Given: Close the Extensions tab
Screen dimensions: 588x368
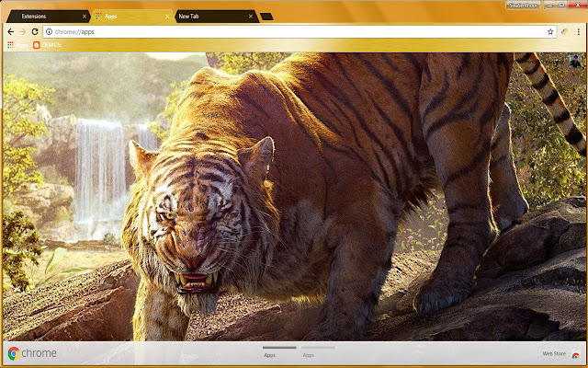Looking at the screenshot, I should 85,17.
